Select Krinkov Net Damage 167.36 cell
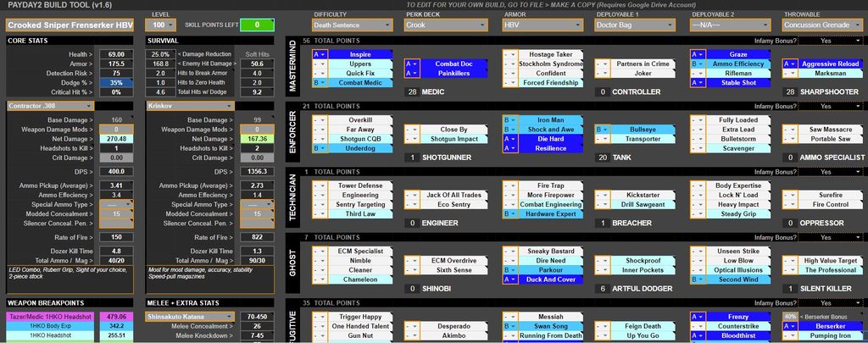Screen dimensions: 868x343 click(x=256, y=139)
